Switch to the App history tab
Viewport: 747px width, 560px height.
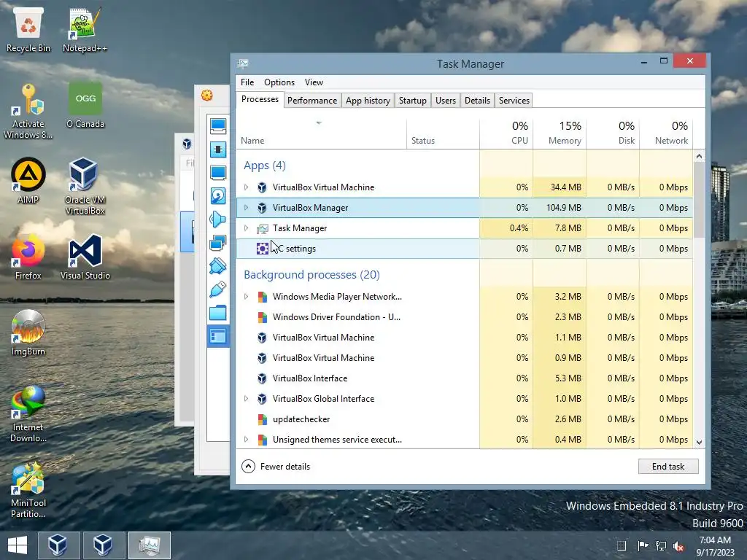pyautogui.click(x=368, y=101)
